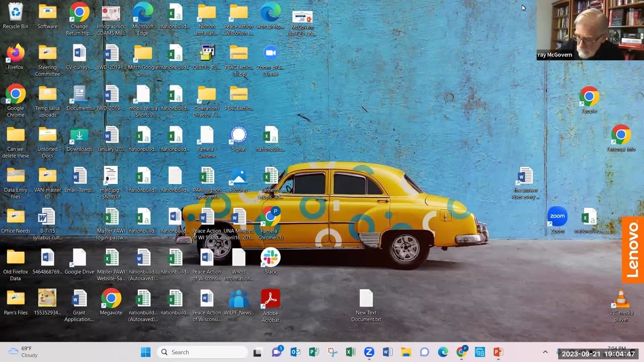Image resolution: width=644 pixels, height=362 pixels.
Task: Select the WILPF_News desktop icon
Action: click(238, 302)
